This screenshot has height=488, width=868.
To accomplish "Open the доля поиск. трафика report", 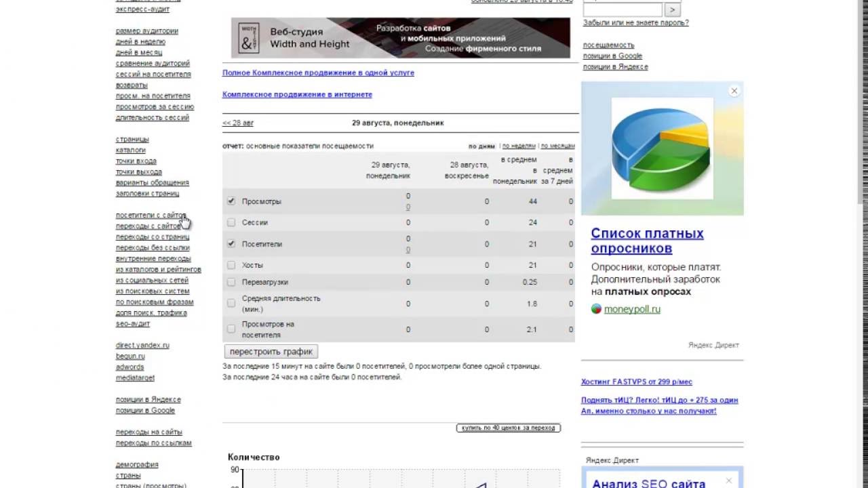I will coord(151,312).
